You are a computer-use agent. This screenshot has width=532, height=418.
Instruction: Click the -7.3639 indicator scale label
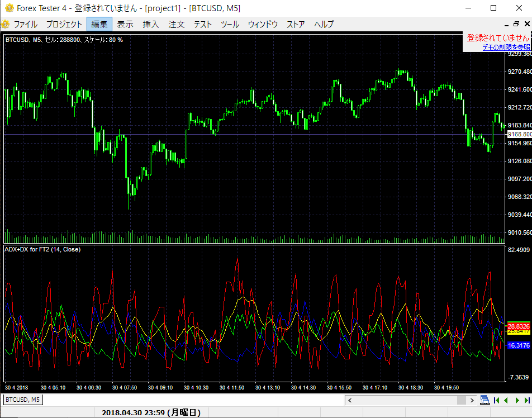click(x=519, y=377)
